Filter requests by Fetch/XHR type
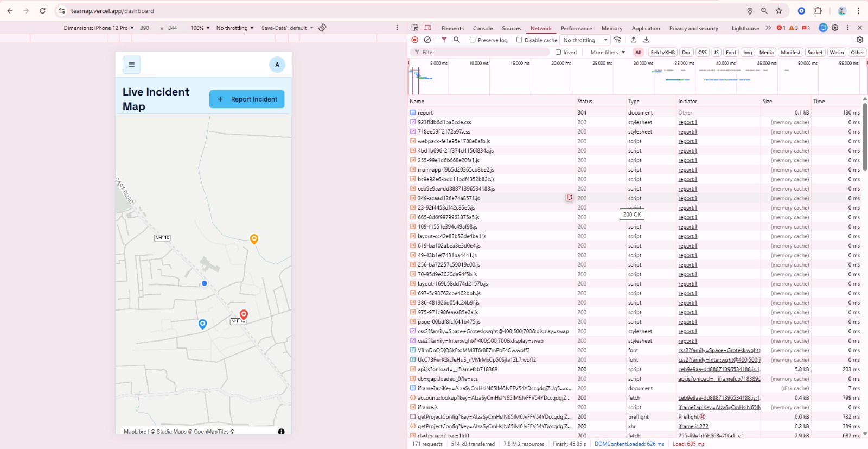The width and height of the screenshot is (868, 449). click(662, 53)
